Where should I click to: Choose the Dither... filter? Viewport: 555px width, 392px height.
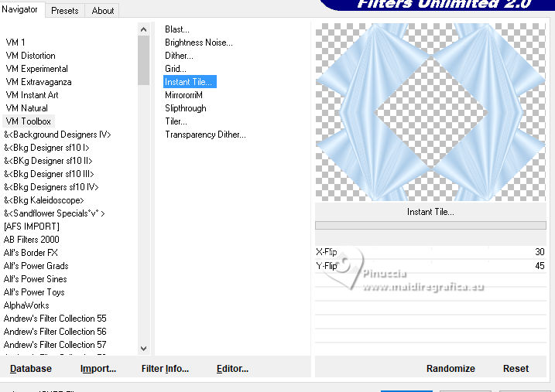179,56
